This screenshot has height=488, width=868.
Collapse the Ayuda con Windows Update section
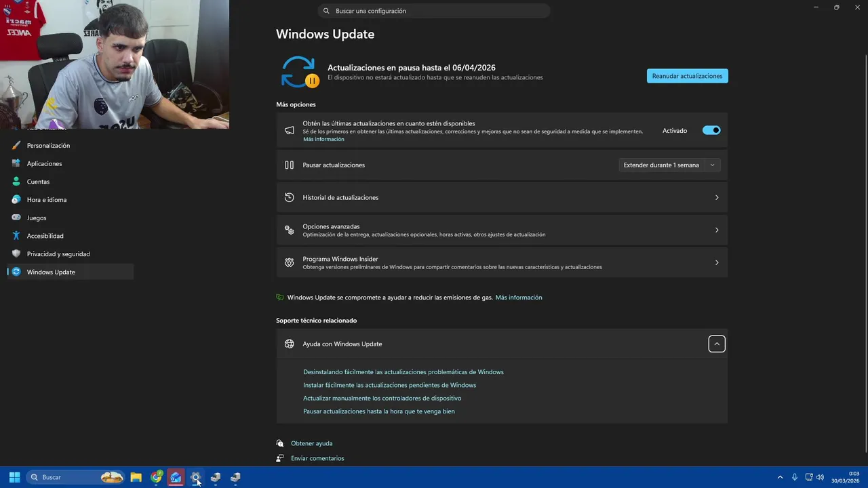[x=716, y=344]
